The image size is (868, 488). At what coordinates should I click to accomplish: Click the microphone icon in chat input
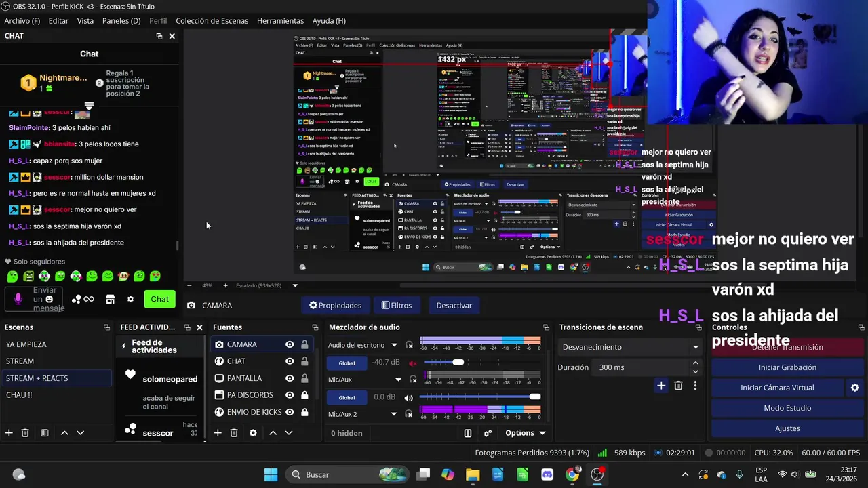[x=18, y=299]
